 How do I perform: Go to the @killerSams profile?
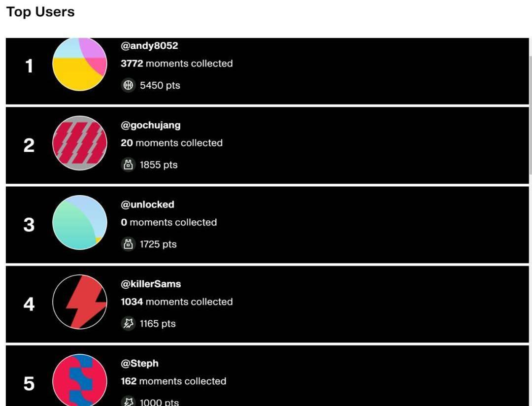(x=151, y=284)
